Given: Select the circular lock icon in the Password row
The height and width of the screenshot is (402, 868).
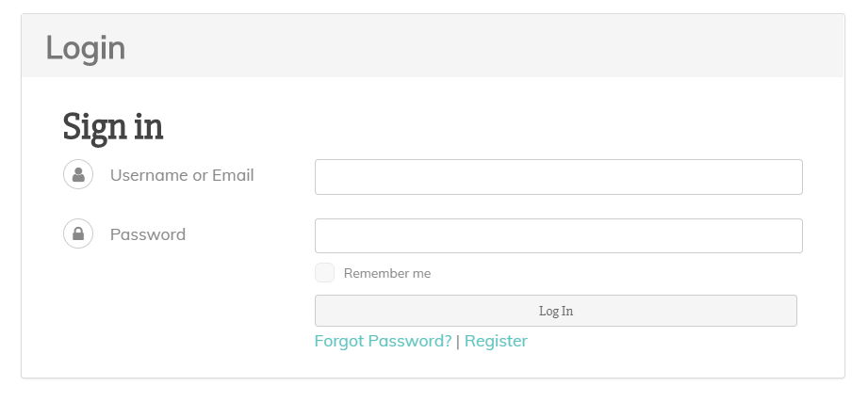Looking at the screenshot, I should (x=78, y=234).
